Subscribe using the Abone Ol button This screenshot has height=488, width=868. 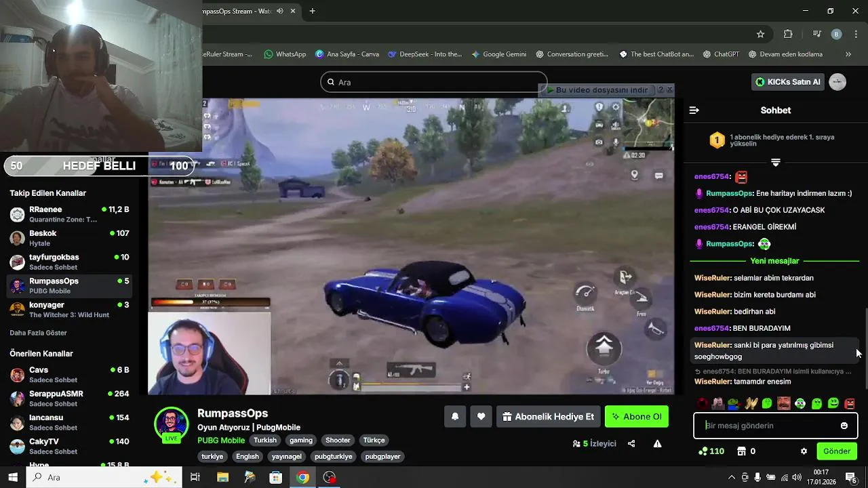coord(637,416)
